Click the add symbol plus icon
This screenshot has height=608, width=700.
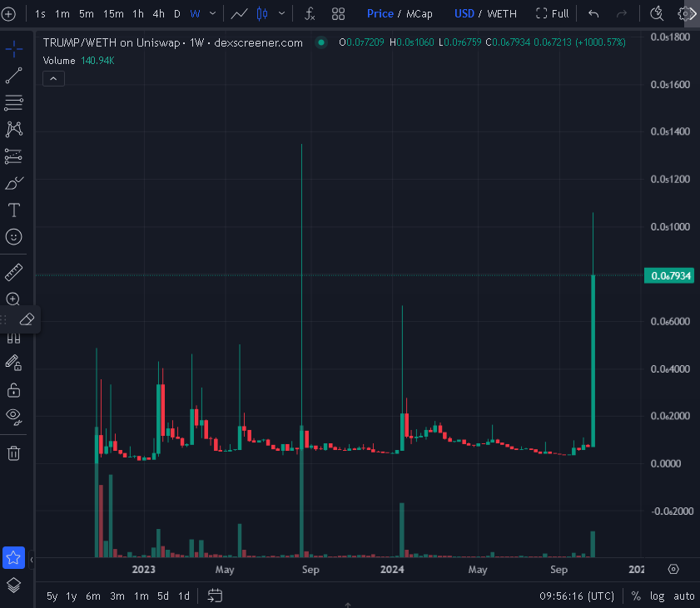(x=8, y=14)
